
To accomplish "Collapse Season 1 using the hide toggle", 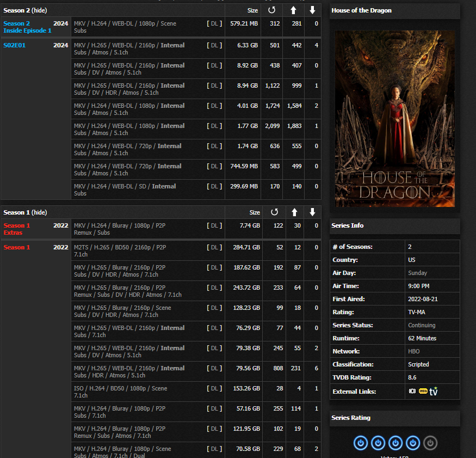I will 40,212.
